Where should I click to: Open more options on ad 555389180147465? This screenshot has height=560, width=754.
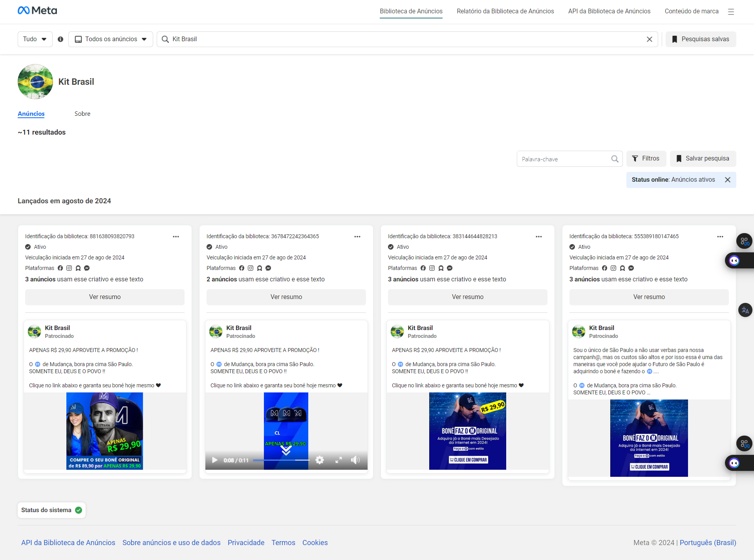(720, 237)
